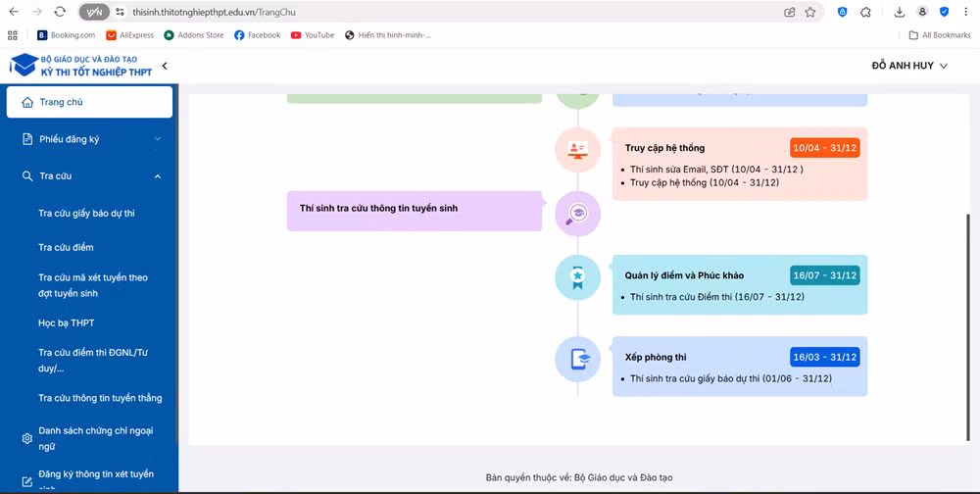The height and width of the screenshot is (494, 980).
Task: Click gear icon beside Danh sách chứng chỉ
Action: 26,438
